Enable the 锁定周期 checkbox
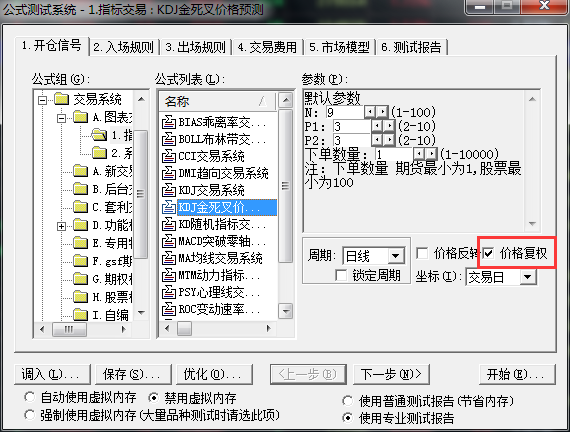Screen dimensions: 570x432 click(341, 275)
